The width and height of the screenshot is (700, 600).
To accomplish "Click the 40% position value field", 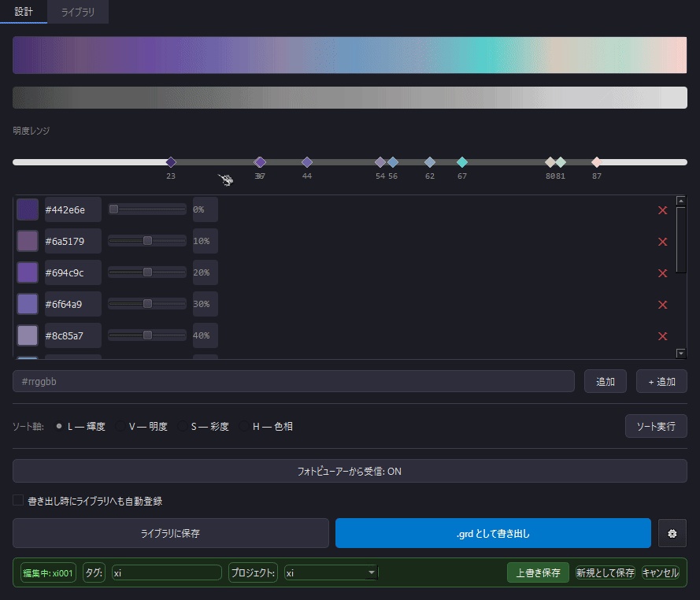I will 205,335.
